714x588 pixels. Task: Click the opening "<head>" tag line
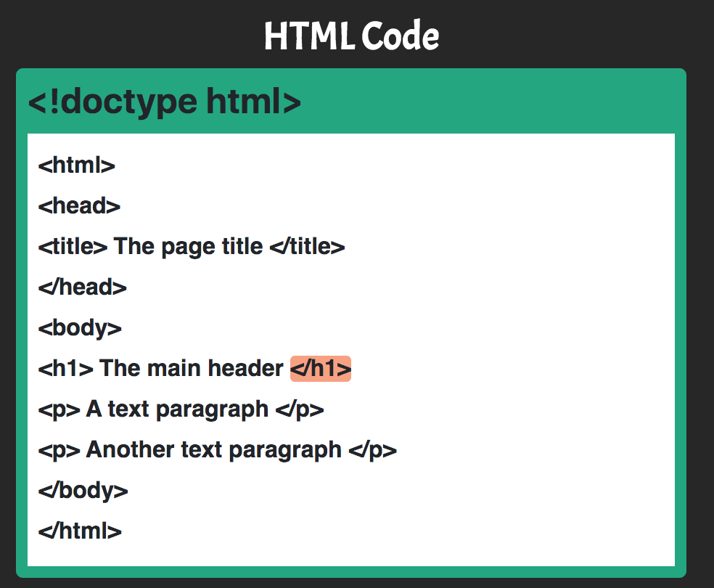(79, 206)
